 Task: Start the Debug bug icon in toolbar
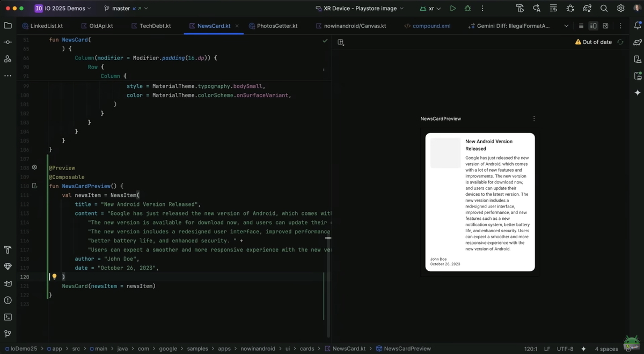tap(467, 9)
